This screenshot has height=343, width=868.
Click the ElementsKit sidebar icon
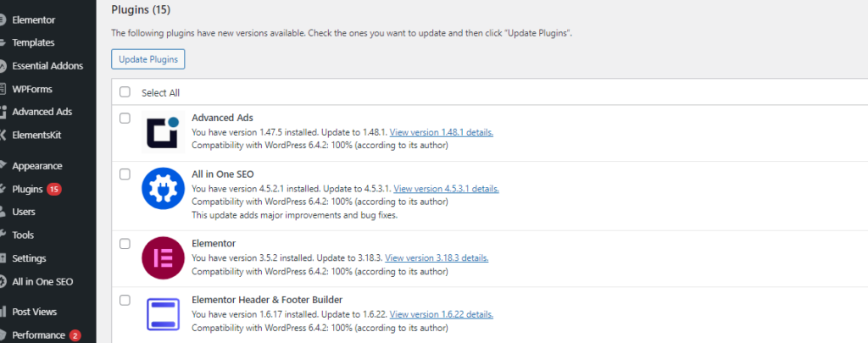(3, 135)
